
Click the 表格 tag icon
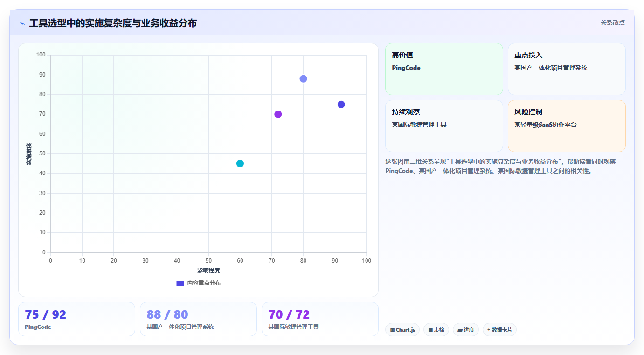pyautogui.click(x=430, y=330)
